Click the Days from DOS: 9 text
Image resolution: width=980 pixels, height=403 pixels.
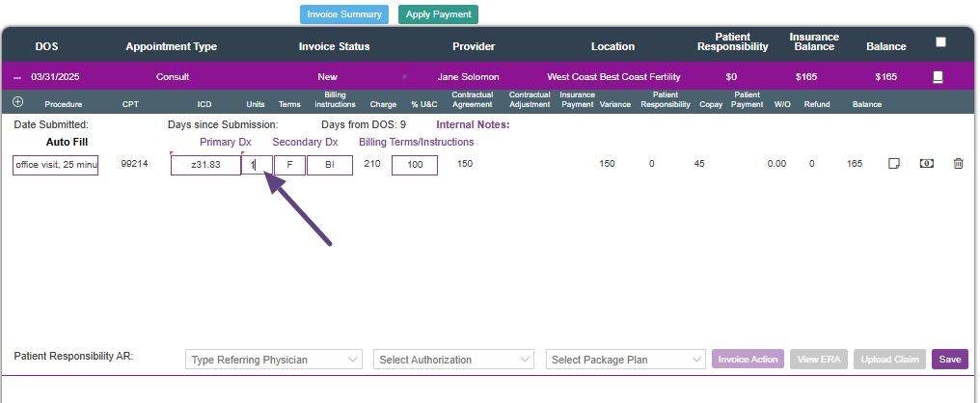[x=364, y=124]
